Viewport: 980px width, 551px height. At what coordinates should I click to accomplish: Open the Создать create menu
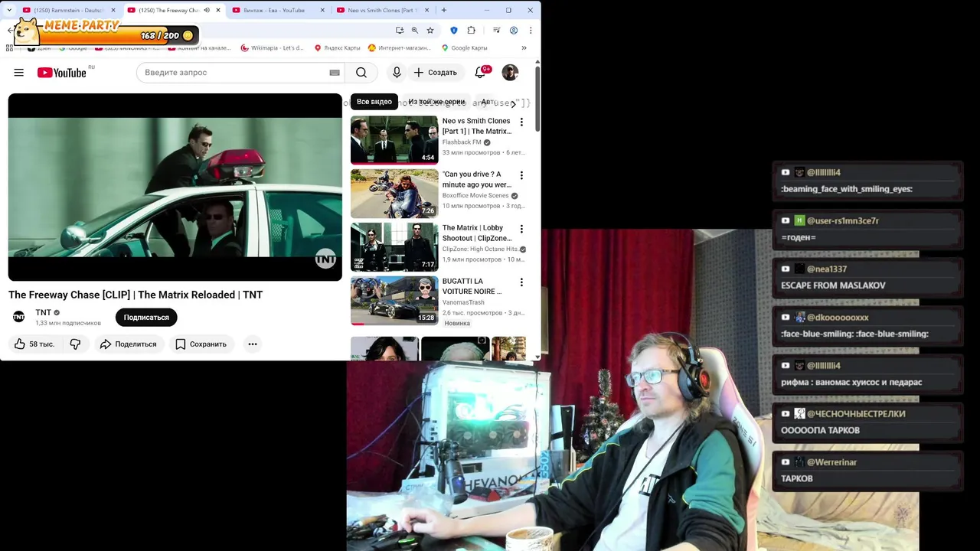(x=436, y=73)
